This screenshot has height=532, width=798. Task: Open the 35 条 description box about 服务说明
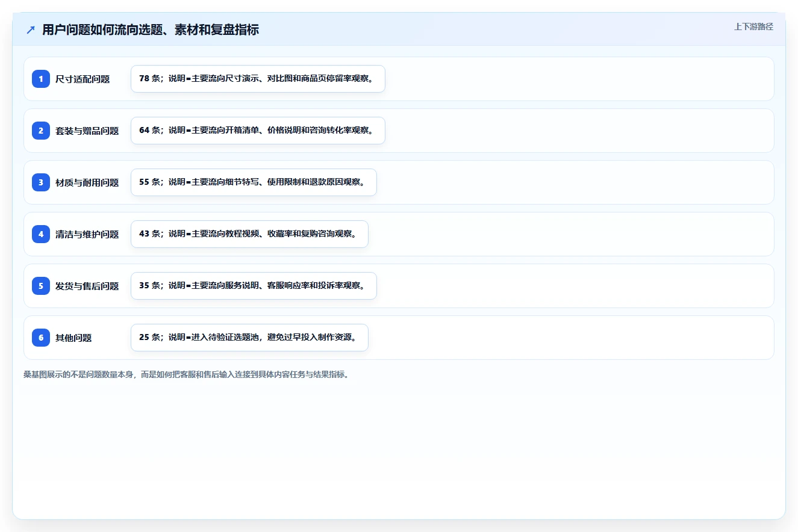[x=254, y=286]
